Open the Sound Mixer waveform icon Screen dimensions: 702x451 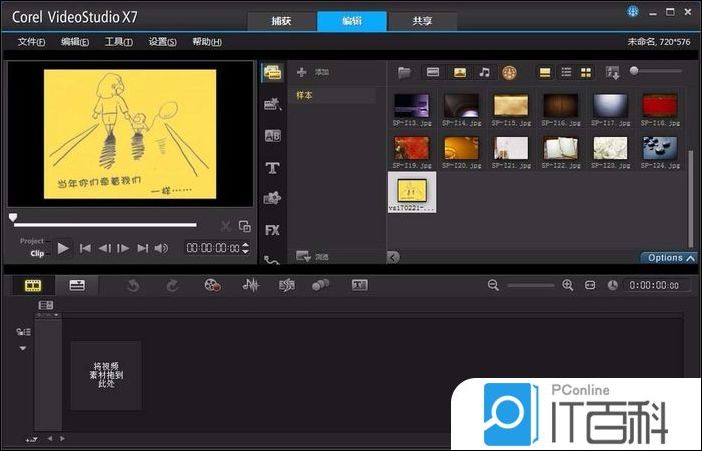click(251, 285)
